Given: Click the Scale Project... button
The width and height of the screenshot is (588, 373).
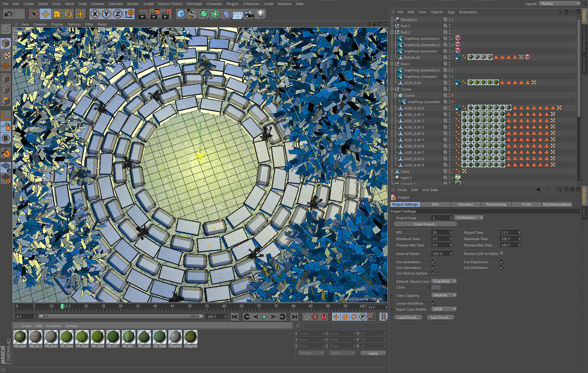Looking at the screenshot, I should coord(425,224).
